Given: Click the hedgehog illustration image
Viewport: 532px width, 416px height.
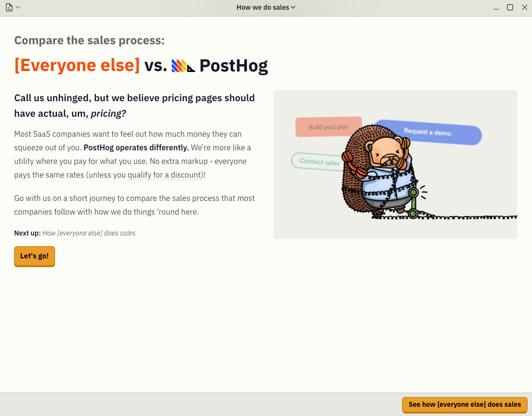Looking at the screenshot, I should click(x=395, y=164).
